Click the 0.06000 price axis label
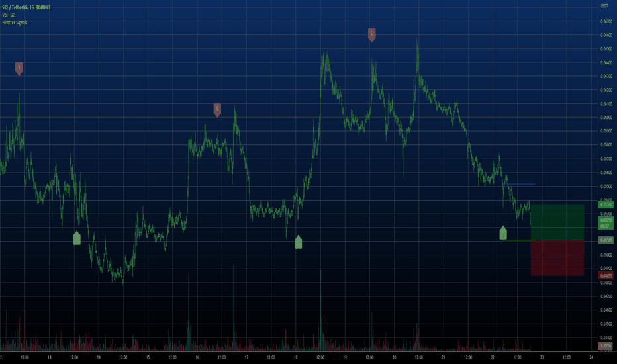617x364 pixels. 606,117
